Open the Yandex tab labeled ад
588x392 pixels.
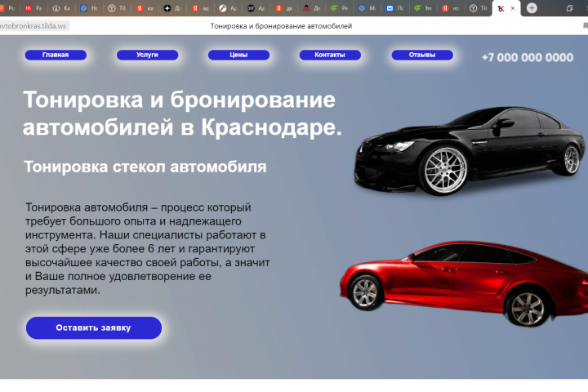200,8
